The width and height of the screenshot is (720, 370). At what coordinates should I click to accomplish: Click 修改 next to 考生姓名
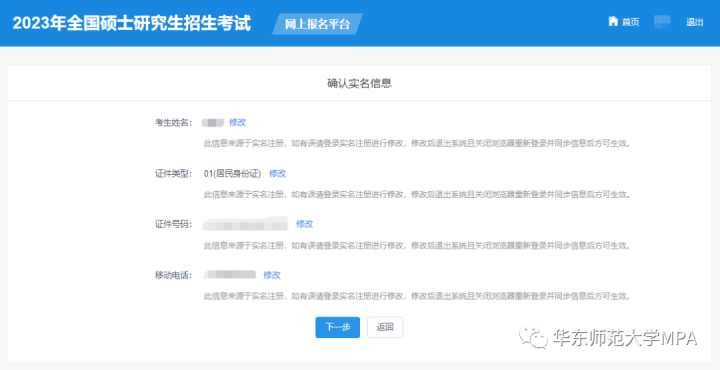point(237,122)
